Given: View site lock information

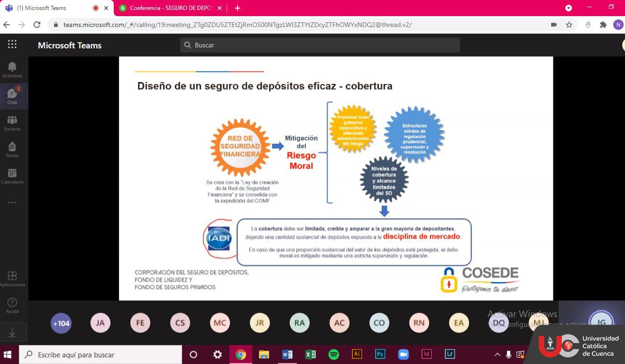Looking at the screenshot, I should click(x=56, y=25).
